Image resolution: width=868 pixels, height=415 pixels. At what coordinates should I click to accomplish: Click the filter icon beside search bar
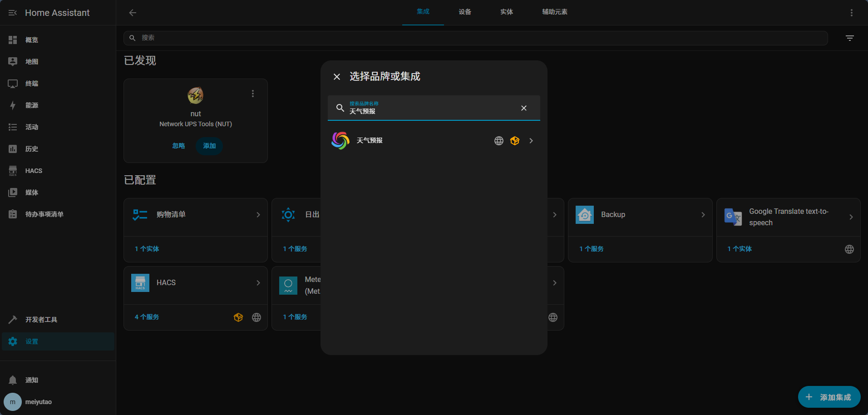pyautogui.click(x=850, y=38)
